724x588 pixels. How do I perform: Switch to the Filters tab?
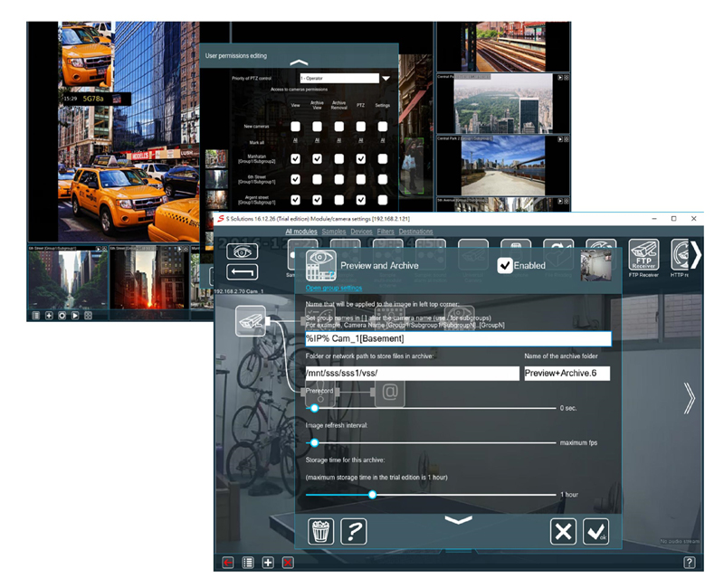[386, 232]
